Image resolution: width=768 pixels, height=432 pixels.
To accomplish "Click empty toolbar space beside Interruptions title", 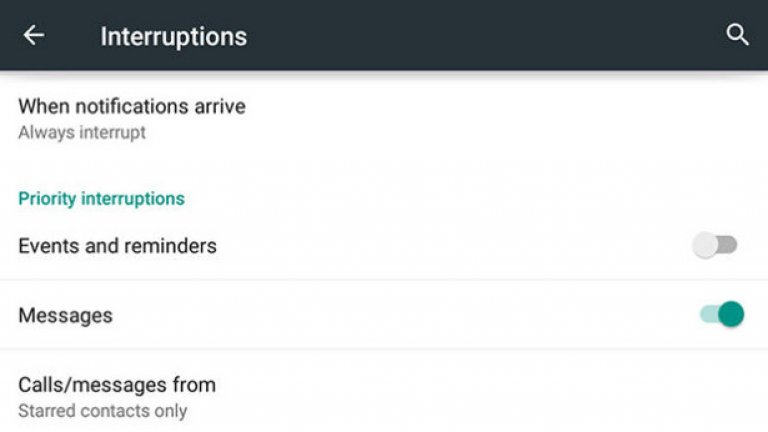I will (x=480, y=37).
